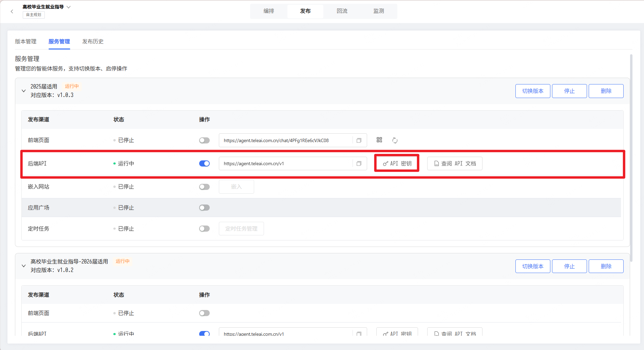This screenshot has width=644, height=350.
Task: Toggle 前端页面 switch in 2026届适用 panel
Action: [204, 313]
